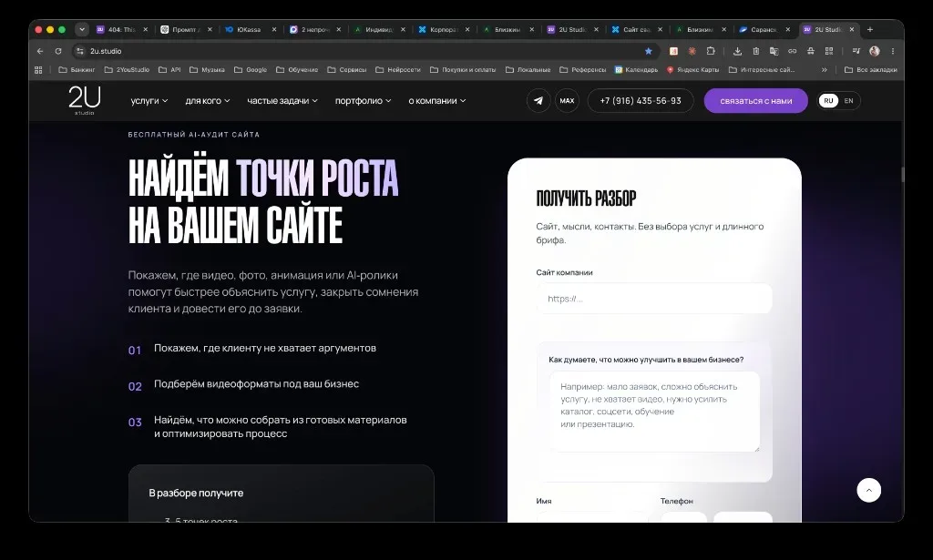Close the '404: This' tab
This screenshot has height=560, width=933.
[x=146, y=29]
